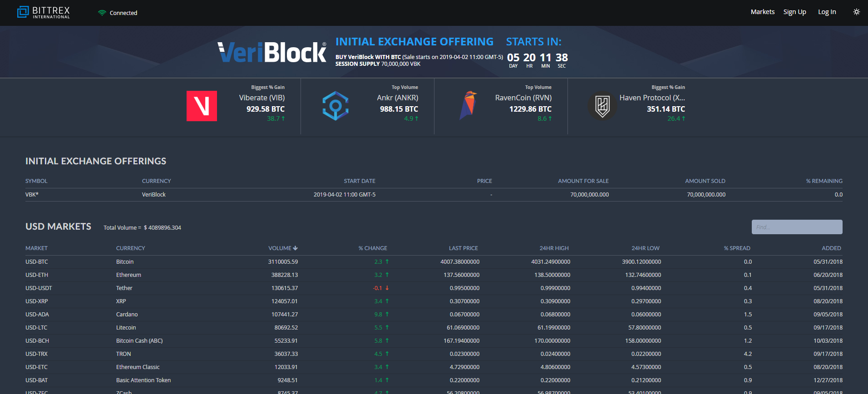This screenshot has height=394, width=868.
Task: Click green up arrow in USD-ETC row
Action: pos(387,367)
